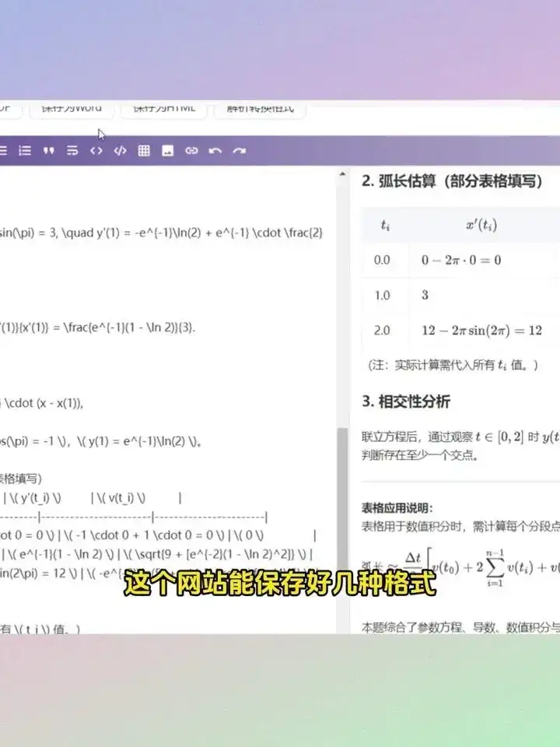Click the line '表格用于数值积分时' in preview

460,527
